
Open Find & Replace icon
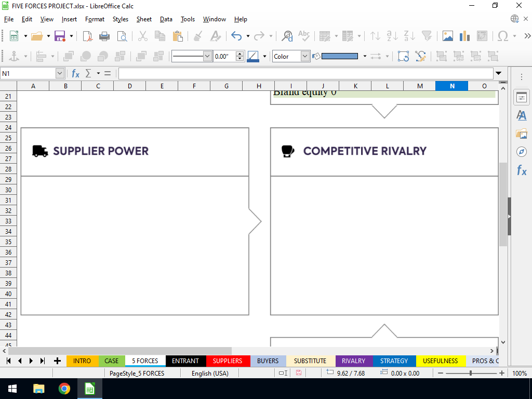pyautogui.click(x=287, y=36)
